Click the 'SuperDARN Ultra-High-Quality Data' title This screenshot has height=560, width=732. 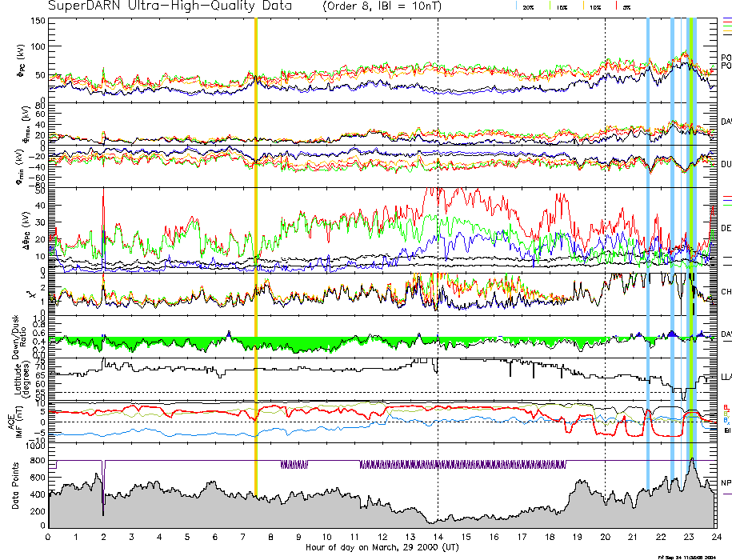[x=158, y=7]
